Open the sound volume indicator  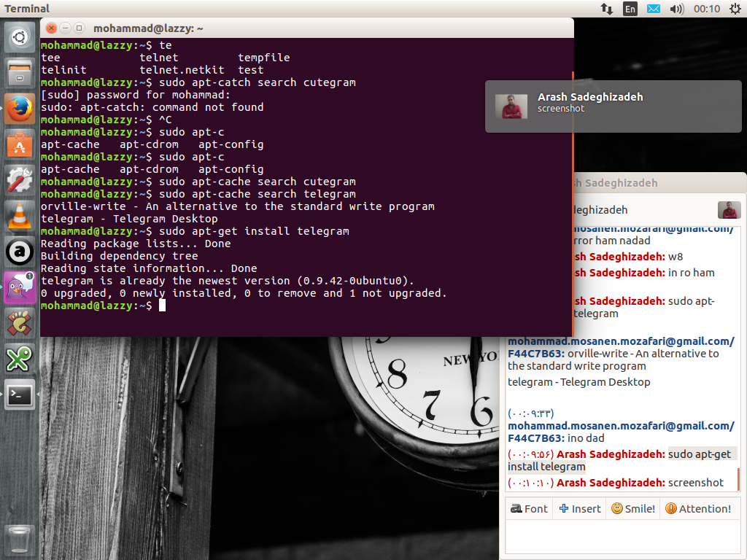(676, 9)
